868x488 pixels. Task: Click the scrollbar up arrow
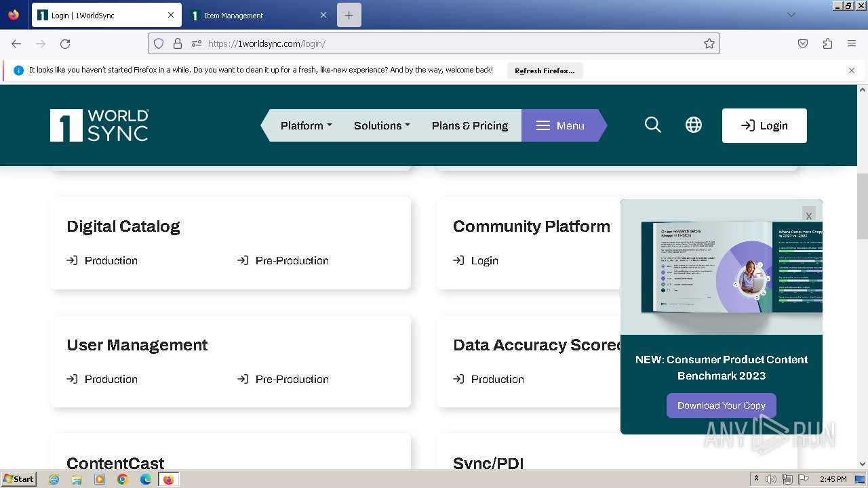[863, 89]
